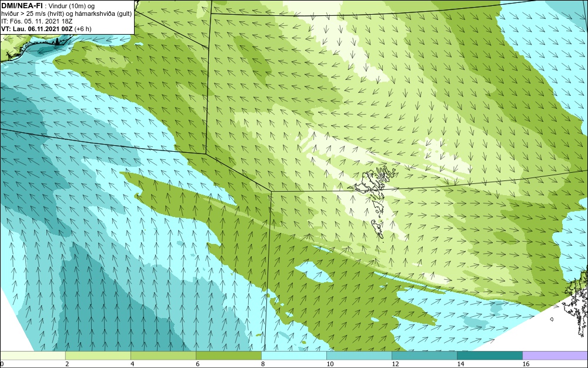
Task: Click the 'IT: Fös. 05. 11. 2021 18Z' line
Action: (36, 21)
